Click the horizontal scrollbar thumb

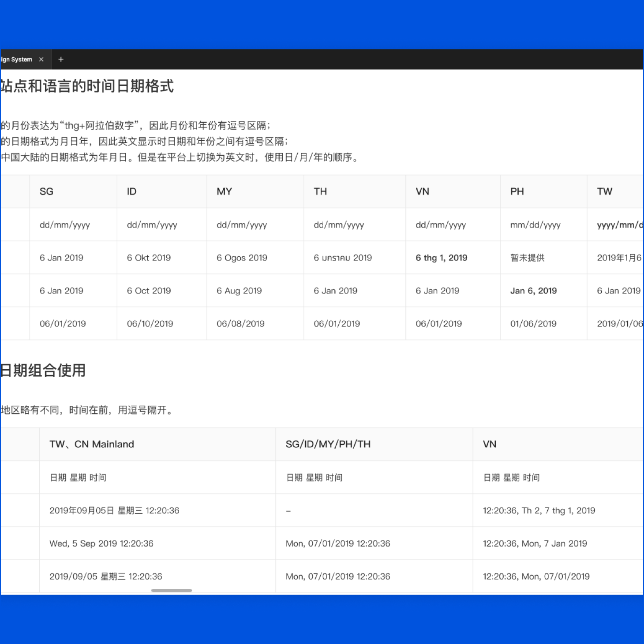point(171,590)
